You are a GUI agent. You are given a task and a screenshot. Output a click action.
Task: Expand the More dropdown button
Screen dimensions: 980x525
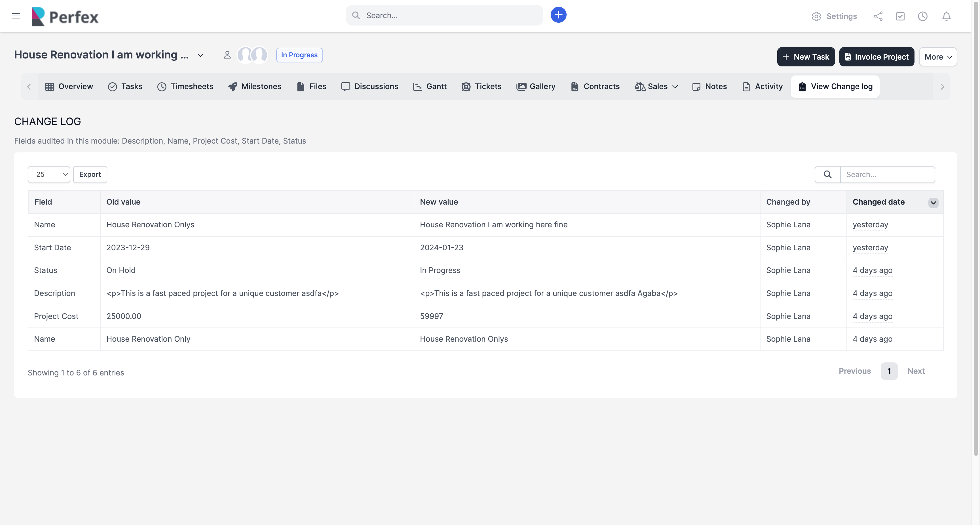pos(938,57)
